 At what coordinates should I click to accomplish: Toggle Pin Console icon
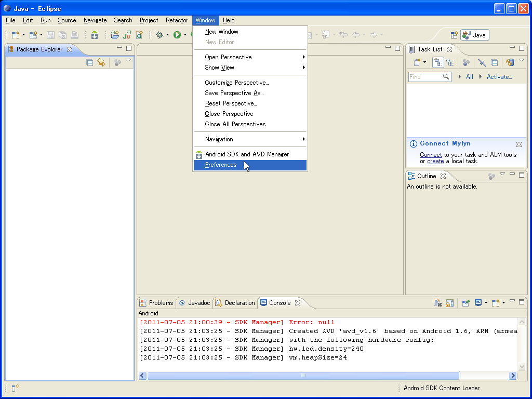click(x=466, y=303)
